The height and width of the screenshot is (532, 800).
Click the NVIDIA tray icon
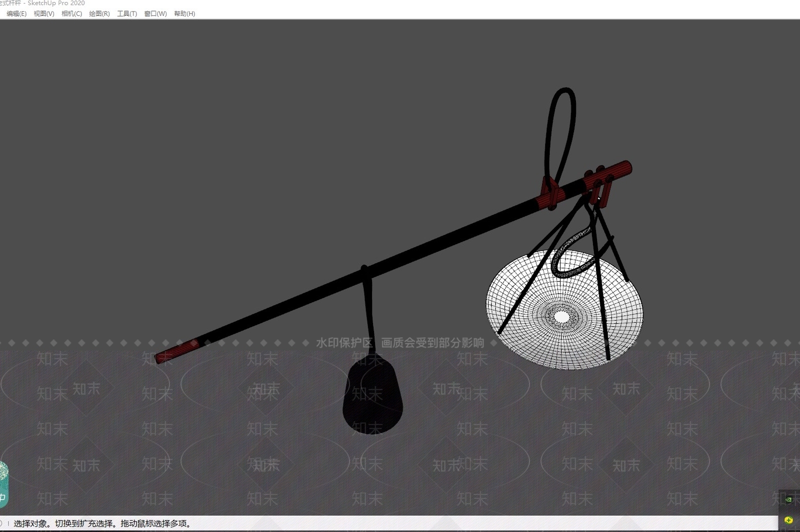click(788, 499)
